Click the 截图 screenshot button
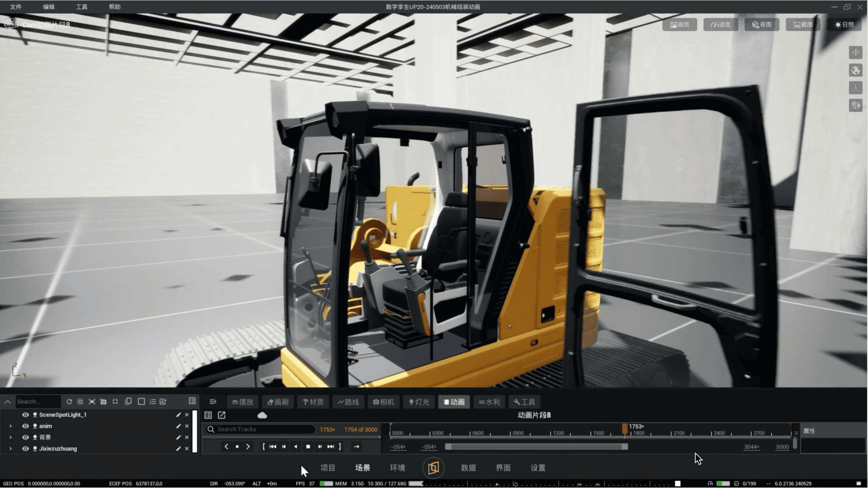Viewport: 868px width, 488px height. [802, 25]
